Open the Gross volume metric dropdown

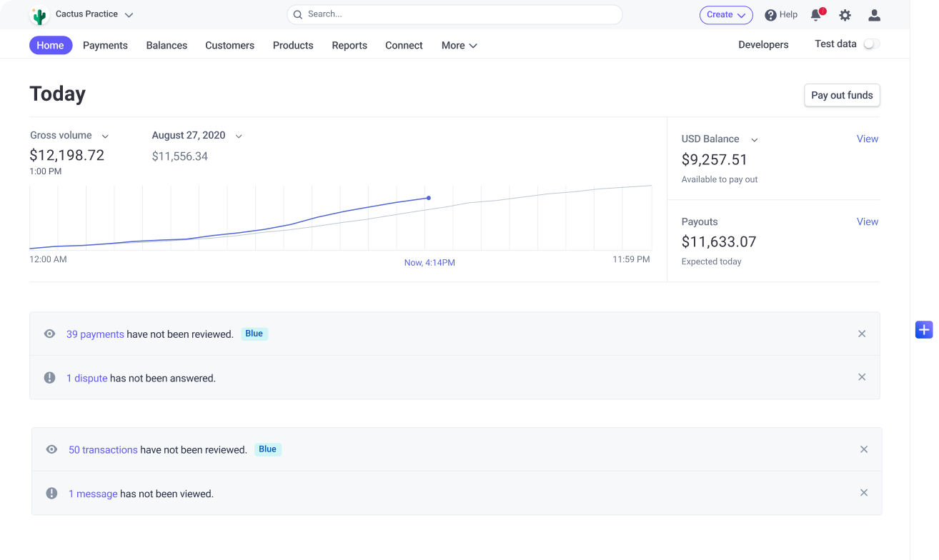point(105,135)
